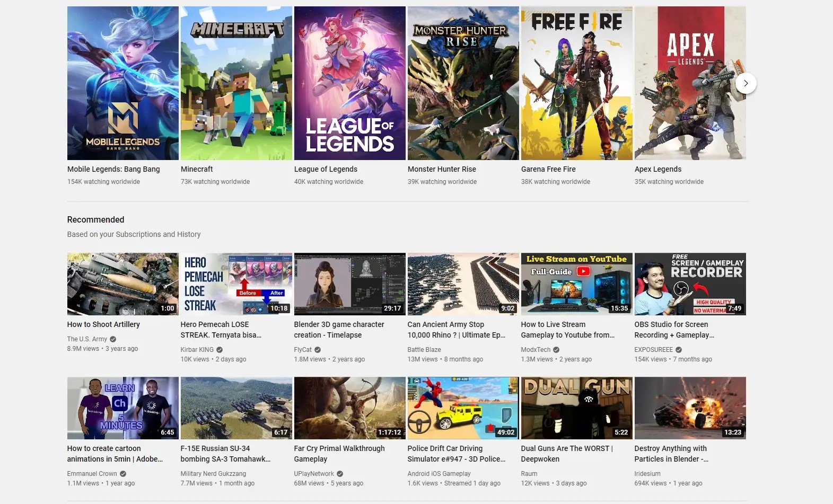This screenshot has height=504, width=833.
Task: Click verified badge next to FlyCat
Action: point(318,350)
